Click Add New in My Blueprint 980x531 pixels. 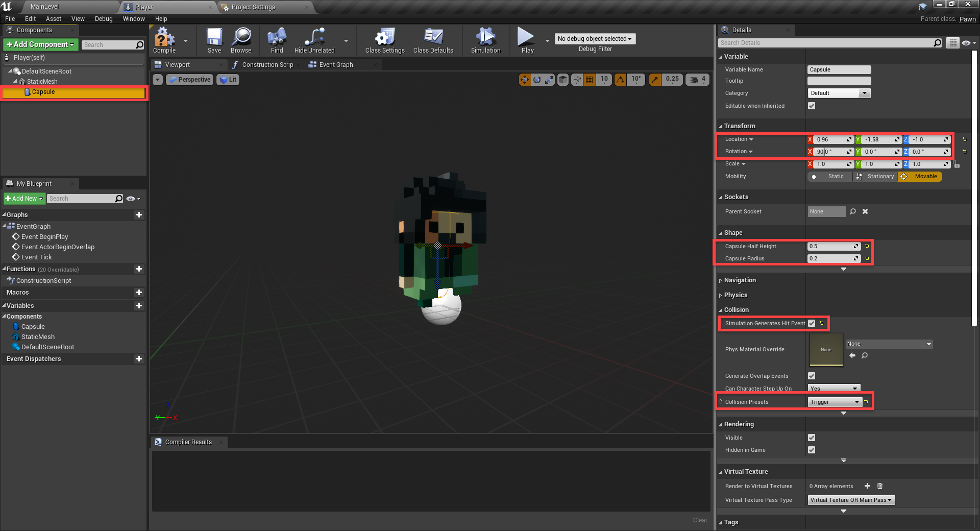tap(24, 199)
